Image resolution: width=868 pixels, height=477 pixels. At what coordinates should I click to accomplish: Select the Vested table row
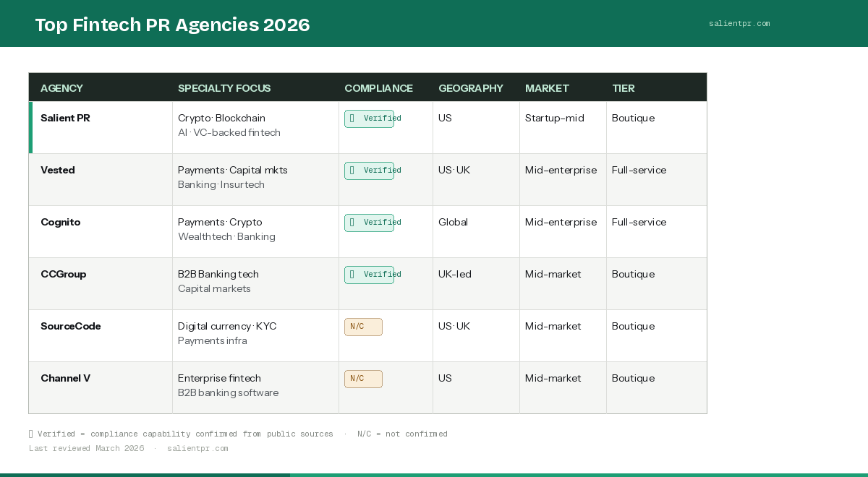tap(217, 179)
